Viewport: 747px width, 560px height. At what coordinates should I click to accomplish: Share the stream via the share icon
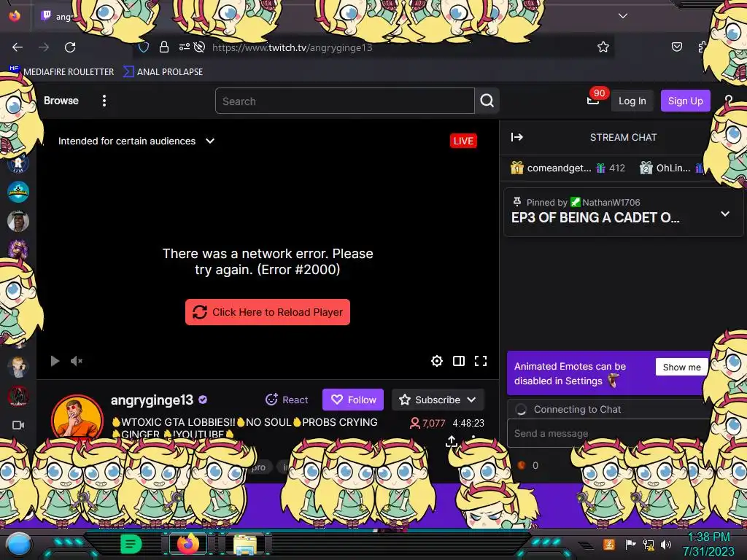(451, 441)
